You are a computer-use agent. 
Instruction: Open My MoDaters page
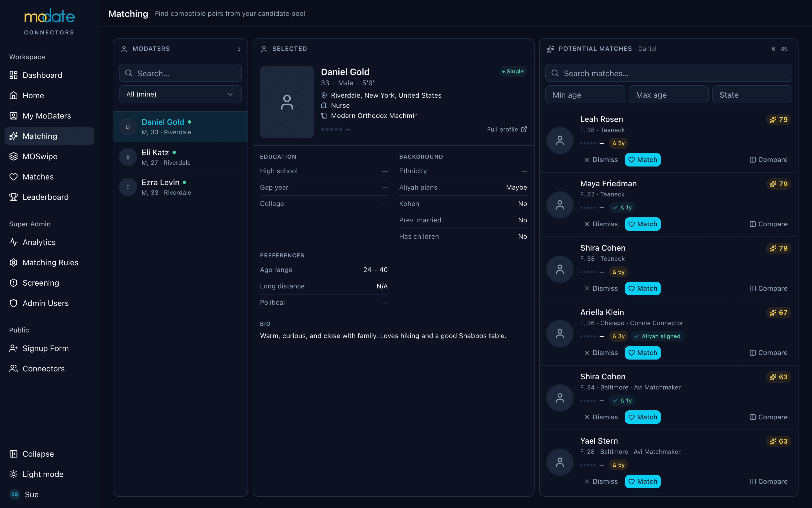[x=49, y=116]
